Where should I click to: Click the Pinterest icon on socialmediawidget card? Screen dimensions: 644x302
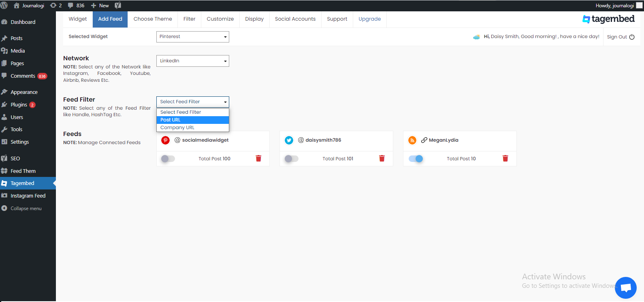pyautogui.click(x=165, y=140)
